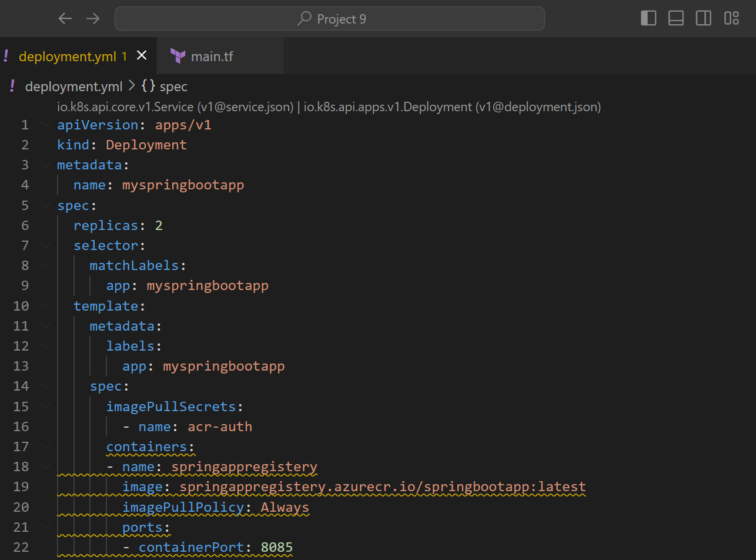Click the containers key on line 17
This screenshot has width=756, height=560.
coord(146,446)
